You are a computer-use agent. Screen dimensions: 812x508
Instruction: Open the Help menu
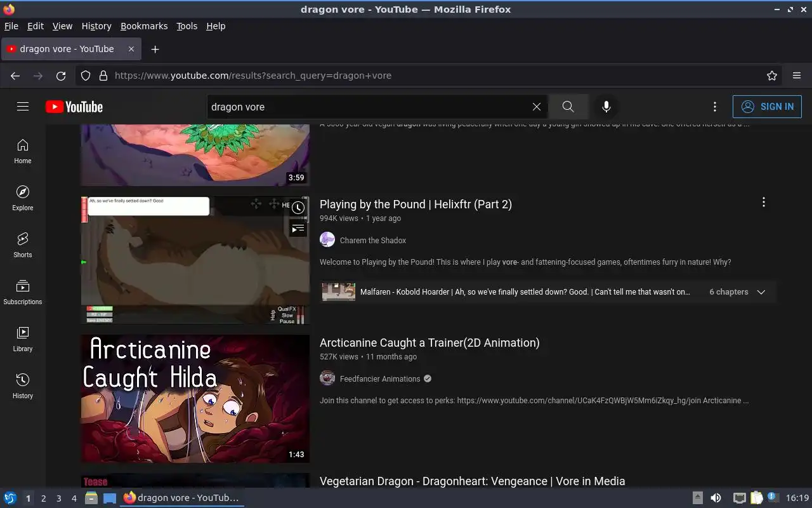tap(216, 26)
